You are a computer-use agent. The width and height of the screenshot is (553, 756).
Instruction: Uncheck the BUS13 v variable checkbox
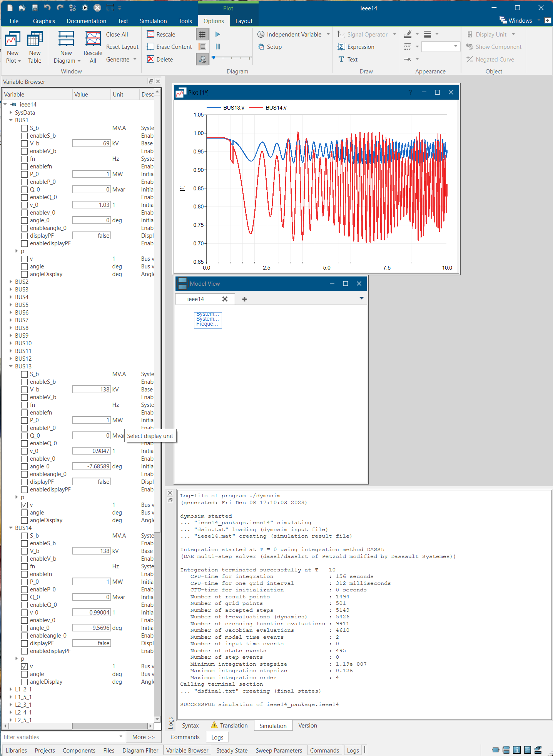click(x=24, y=505)
